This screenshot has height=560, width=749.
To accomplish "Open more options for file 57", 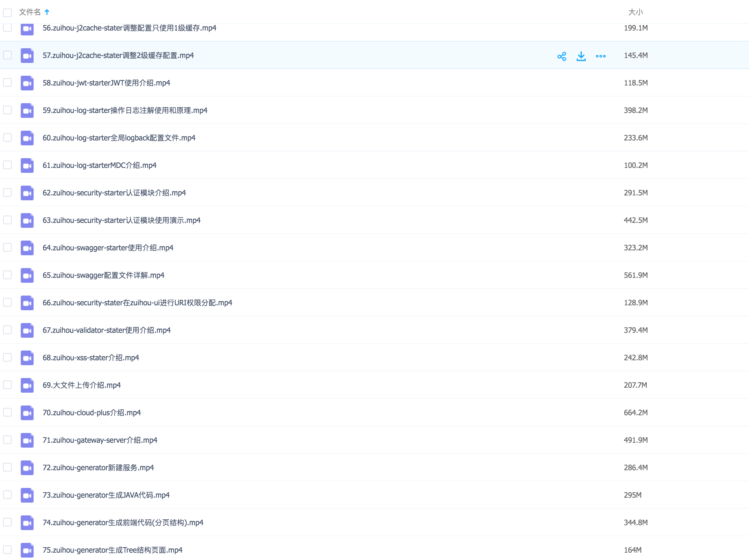I will pos(600,56).
